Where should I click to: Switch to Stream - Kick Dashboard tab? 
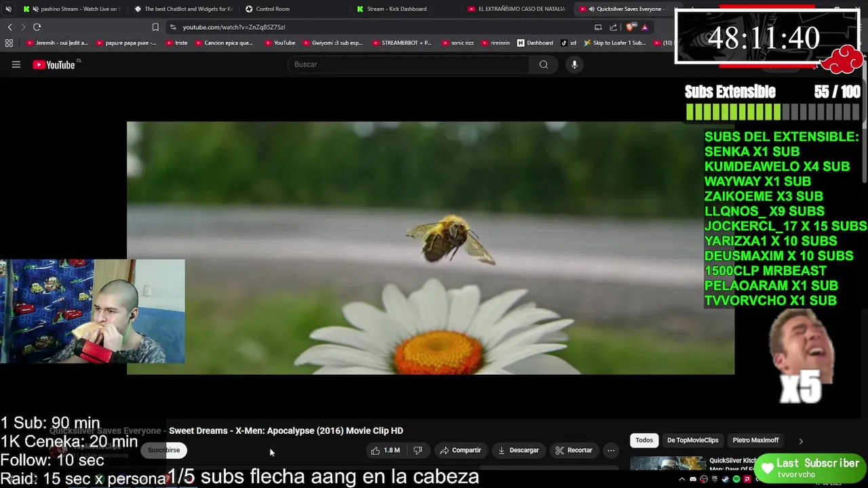click(x=406, y=9)
